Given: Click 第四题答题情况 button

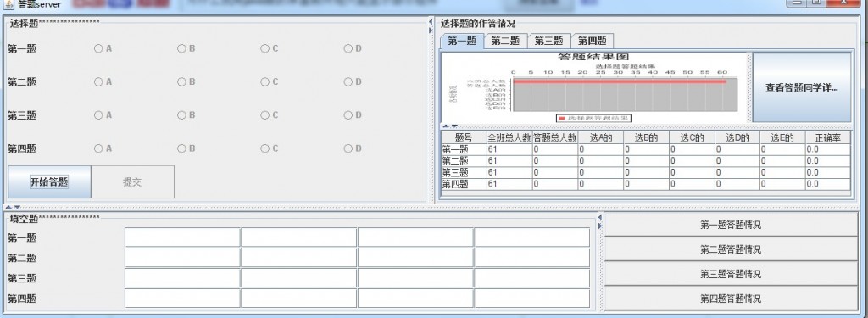Looking at the screenshot, I should coord(730,298).
